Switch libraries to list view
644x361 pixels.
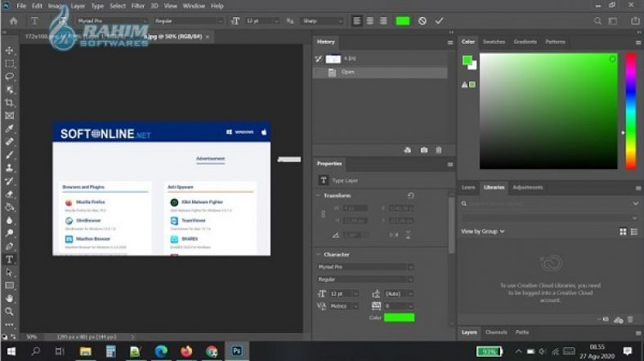[x=634, y=232]
